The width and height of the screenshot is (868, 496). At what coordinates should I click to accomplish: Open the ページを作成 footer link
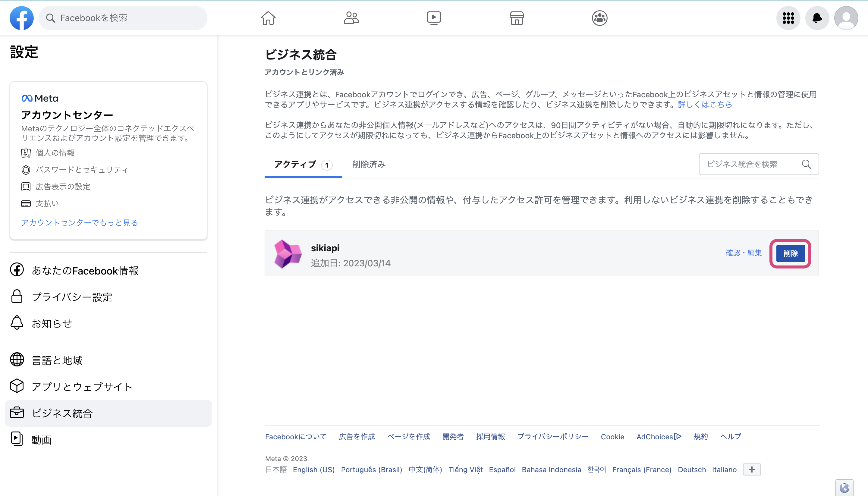(408, 437)
